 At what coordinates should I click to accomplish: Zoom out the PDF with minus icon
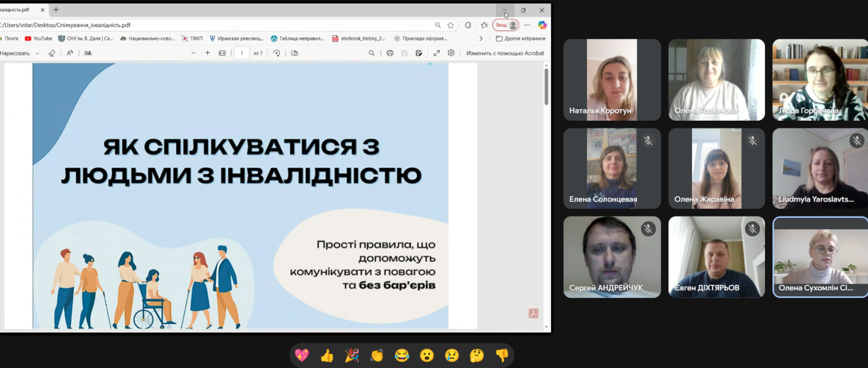click(193, 53)
